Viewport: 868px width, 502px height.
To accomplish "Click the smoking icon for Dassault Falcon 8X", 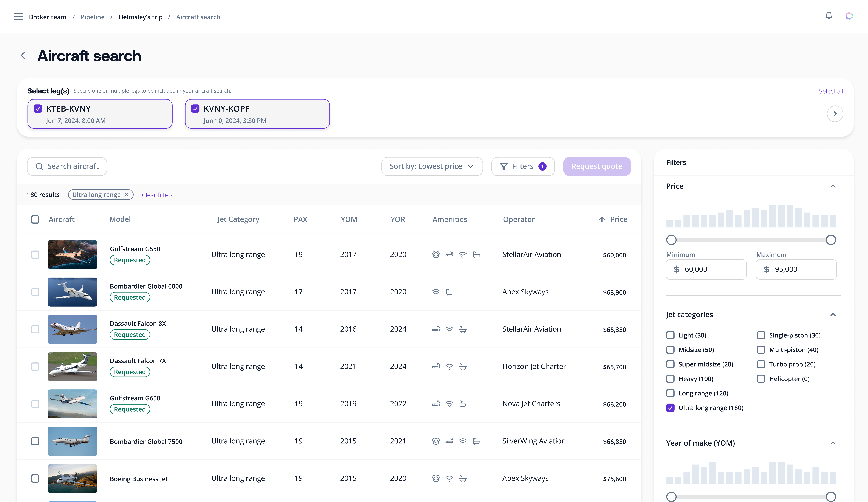I will 436,329.
